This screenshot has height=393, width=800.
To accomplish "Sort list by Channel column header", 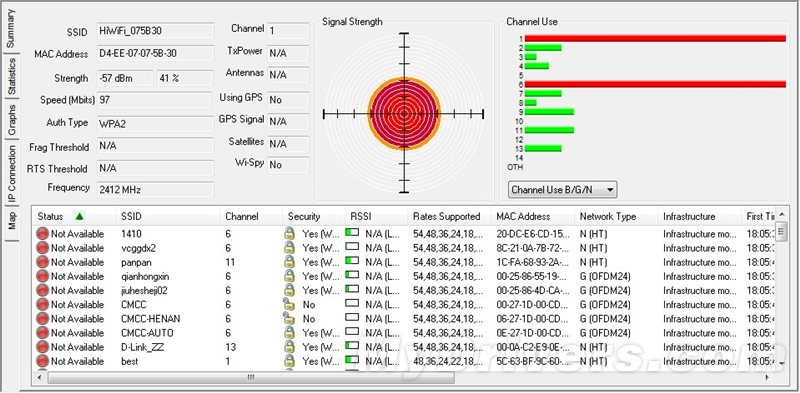I will pyautogui.click(x=251, y=216).
